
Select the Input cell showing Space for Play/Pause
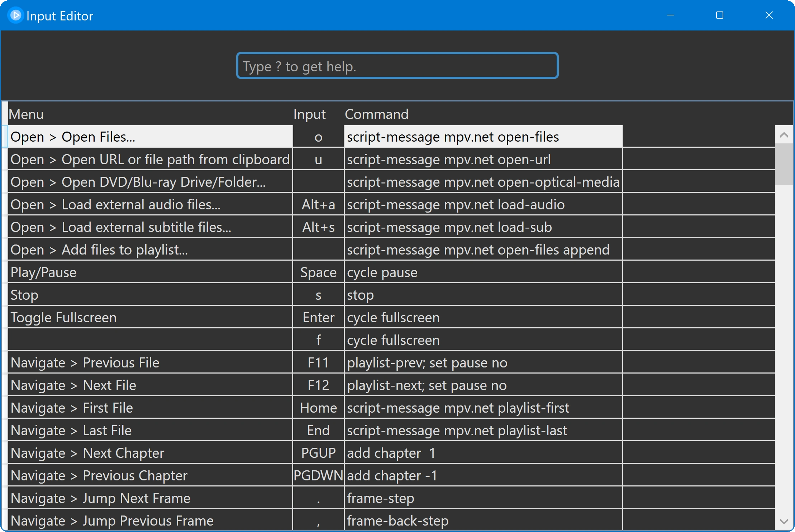click(318, 272)
